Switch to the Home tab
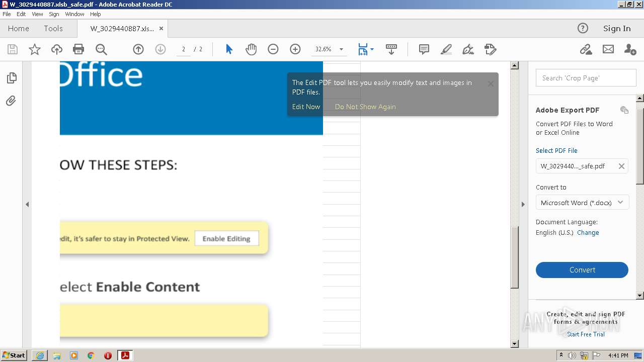This screenshot has height=362, width=644. tap(19, 28)
